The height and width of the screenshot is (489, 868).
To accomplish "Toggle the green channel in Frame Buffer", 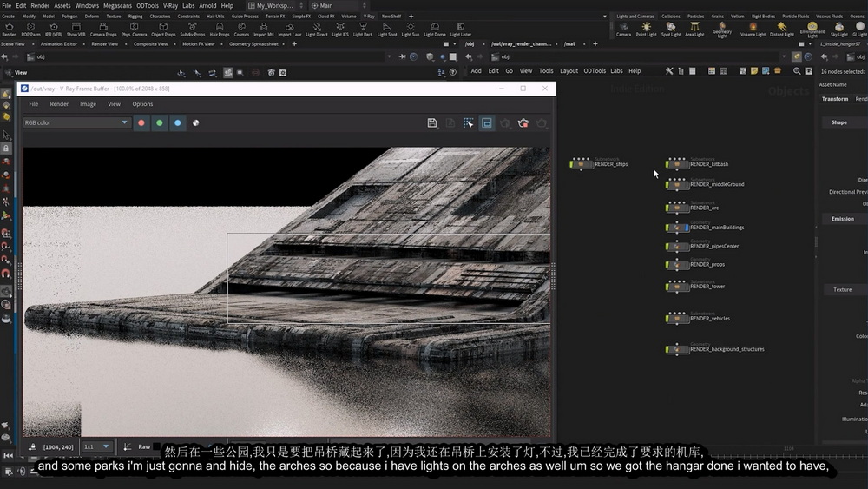I will (x=160, y=123).
